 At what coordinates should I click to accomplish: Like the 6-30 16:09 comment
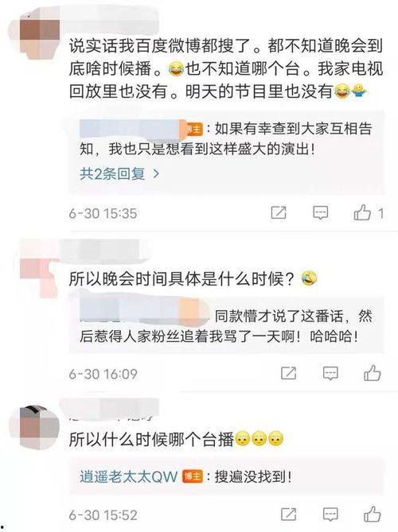(373, 373)
